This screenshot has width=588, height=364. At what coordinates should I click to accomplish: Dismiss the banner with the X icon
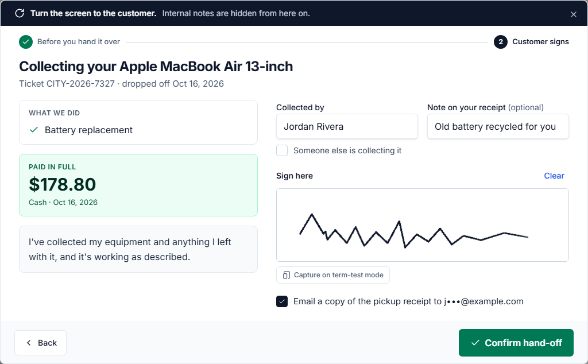(574, 14)
